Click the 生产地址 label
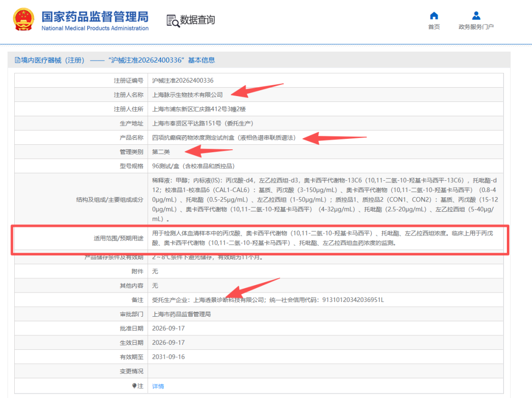This screenshot has width=532, height=398. [132, 123]
